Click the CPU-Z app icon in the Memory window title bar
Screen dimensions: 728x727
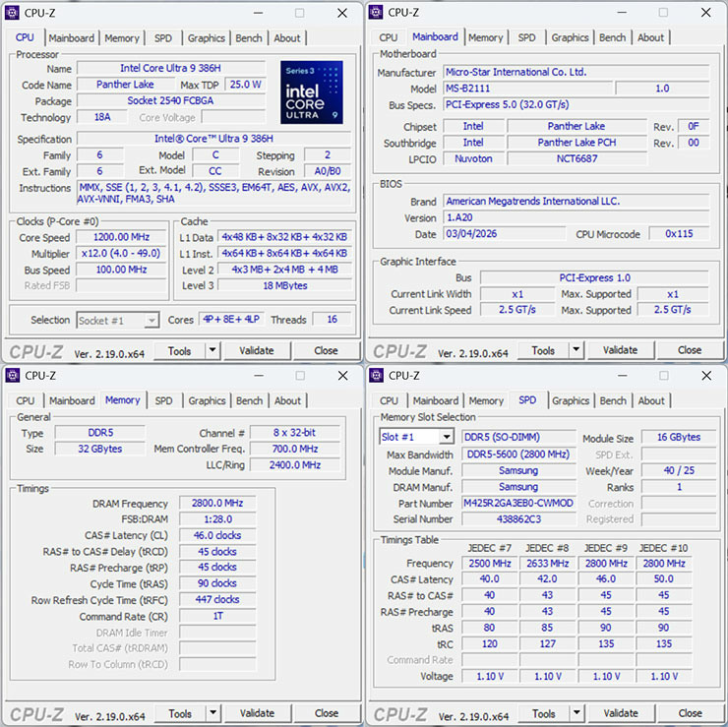coord(13,375)
